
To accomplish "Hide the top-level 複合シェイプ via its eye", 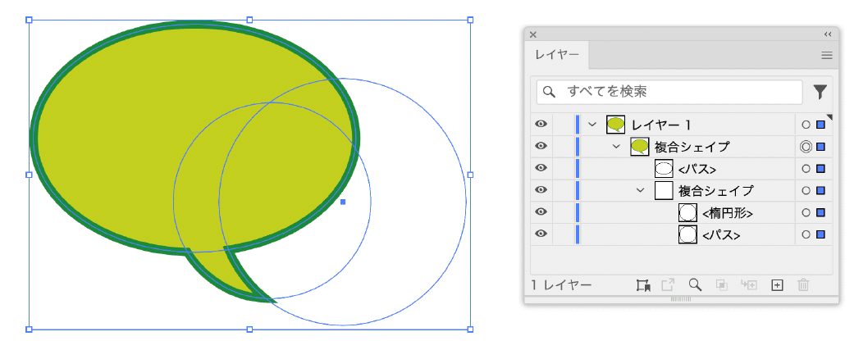I will click(x=541, y=146).
